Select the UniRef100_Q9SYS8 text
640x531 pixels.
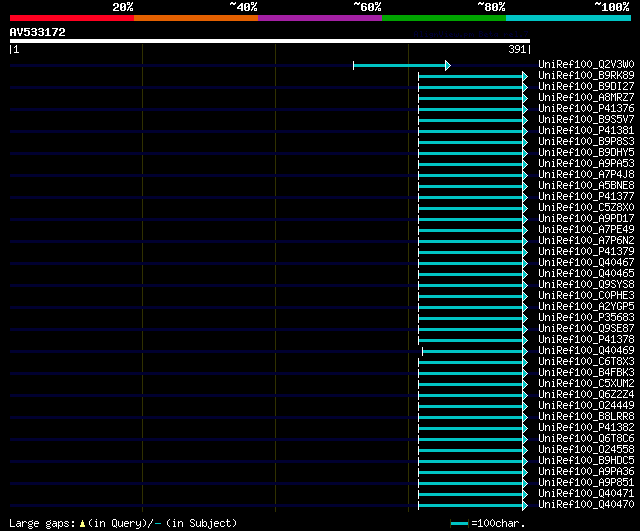[586, 285]
